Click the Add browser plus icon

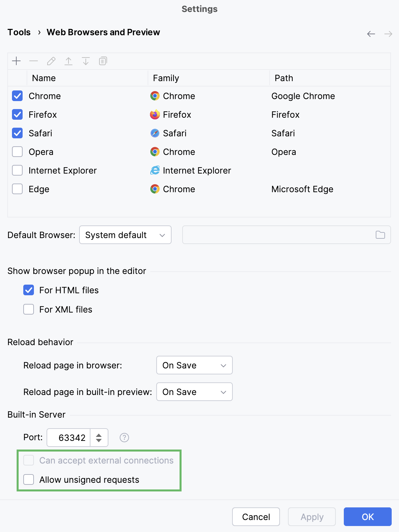16,61
